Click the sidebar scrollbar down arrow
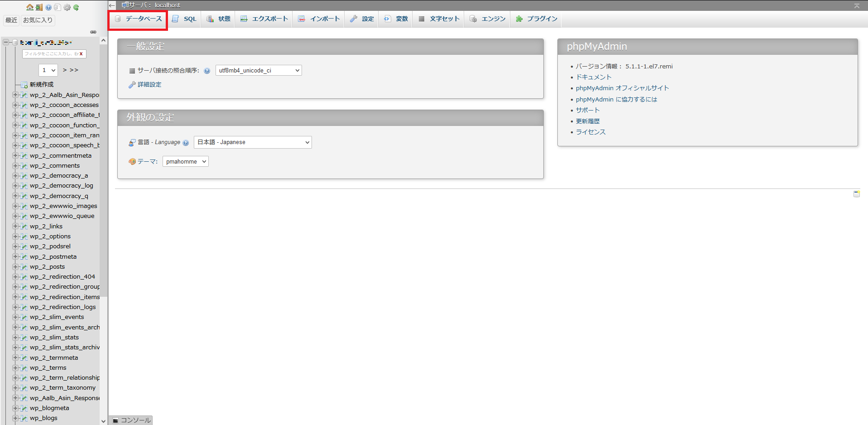Viewport: 868px width, 425px height. (x=103, y=421)
